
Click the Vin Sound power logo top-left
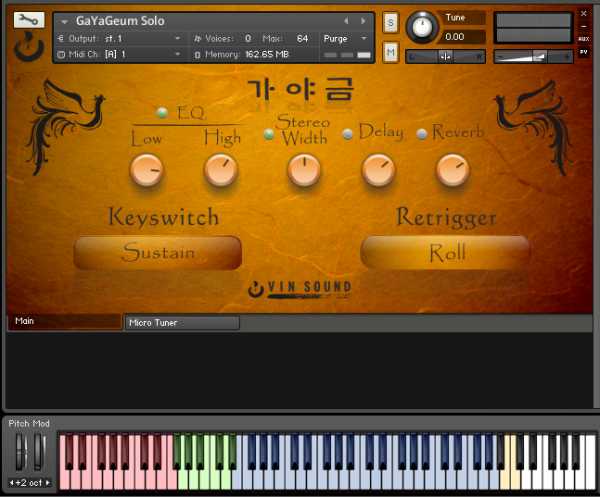(28, 47)
